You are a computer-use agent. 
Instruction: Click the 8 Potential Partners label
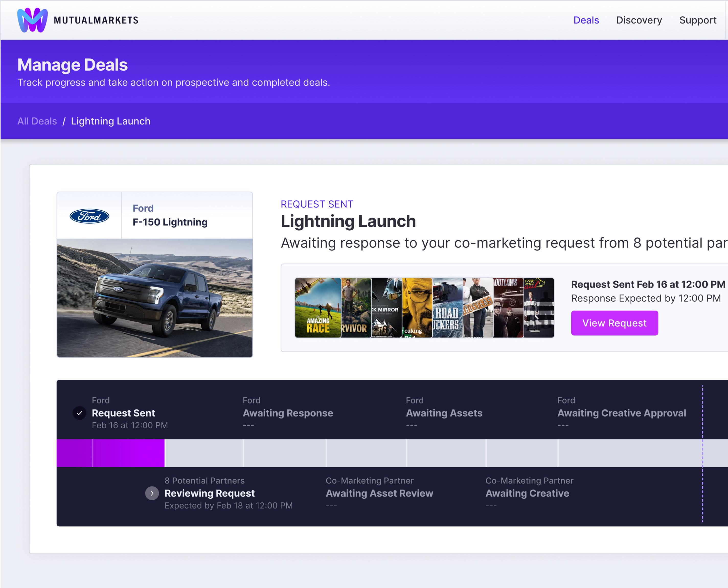(204, 480)
